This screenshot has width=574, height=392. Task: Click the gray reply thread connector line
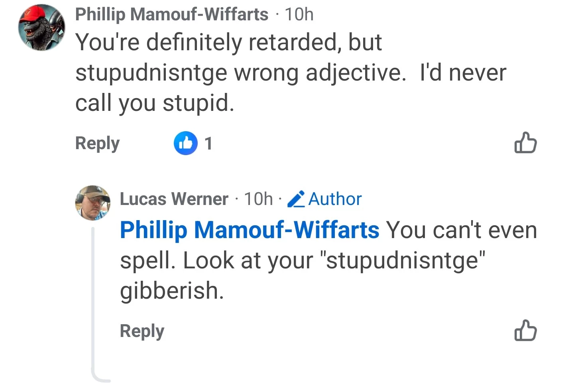click(93, 303)
